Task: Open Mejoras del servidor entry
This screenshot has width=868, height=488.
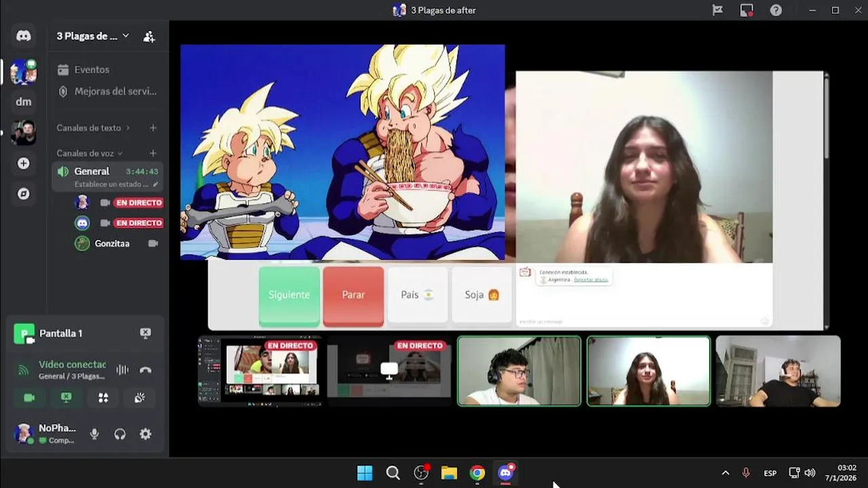Action: (107, 91)
